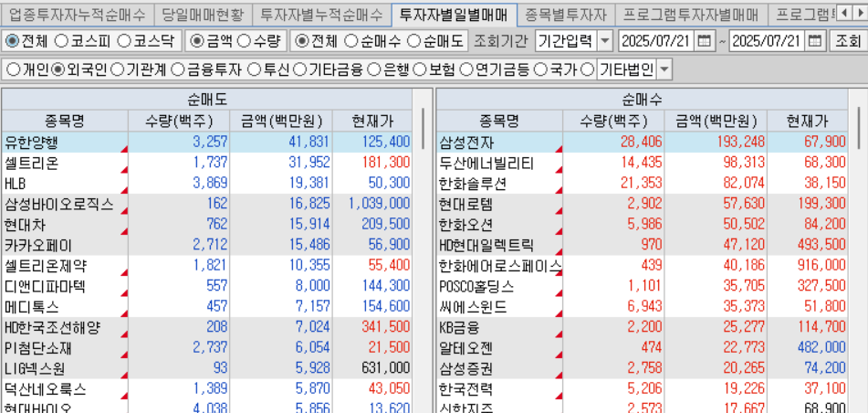This screenshot has height=413, width=868.
Task: Sort 순매도 table by 금액(백만원) header
Action: pos(281,121)
